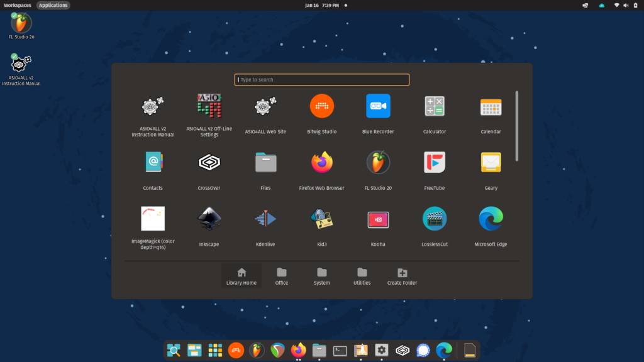This screenshot has width=644, height=362.
Task: Launch Bitwig Studio from the app library
Action: click(x=321, y=106)
